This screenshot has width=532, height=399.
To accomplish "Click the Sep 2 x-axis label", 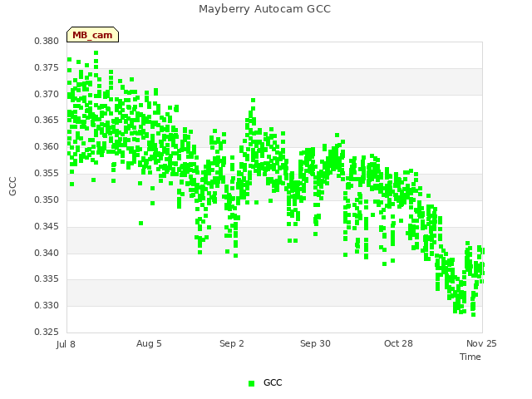I will click(232, 343).
